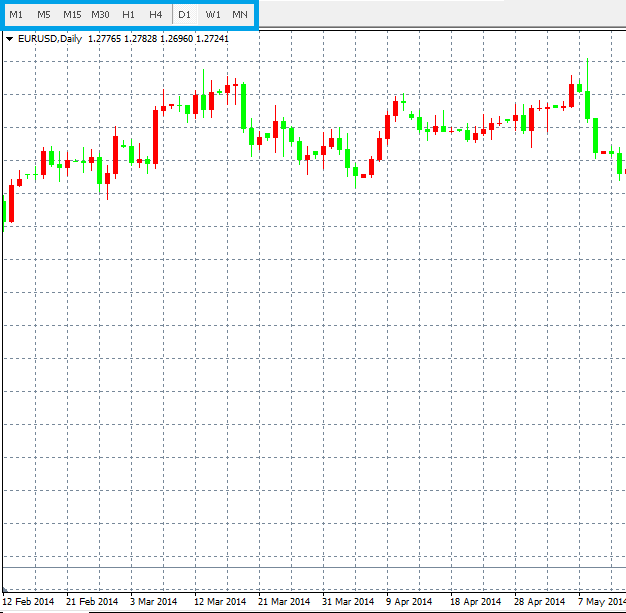
Task: Toggle the active D1 daily timeframe
Action: point(184,15)
